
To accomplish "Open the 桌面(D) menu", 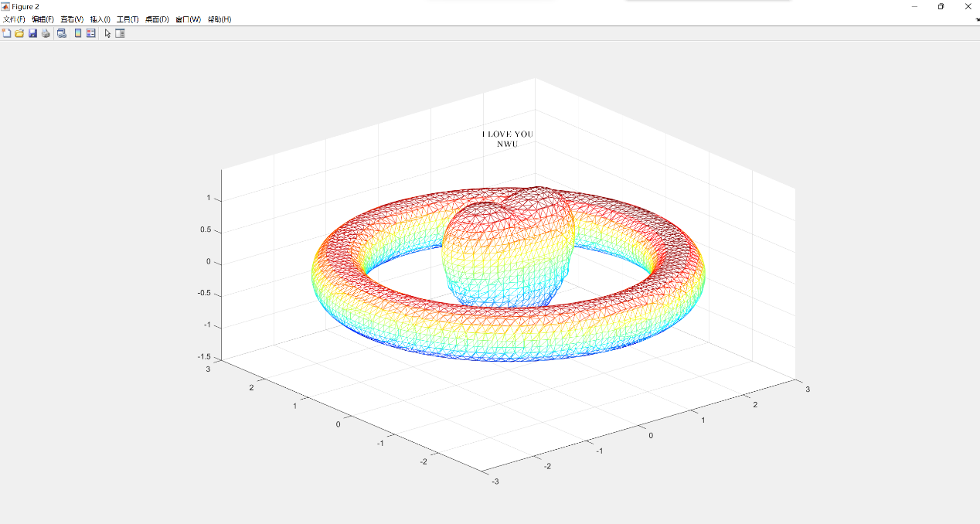I will (157, 19).
